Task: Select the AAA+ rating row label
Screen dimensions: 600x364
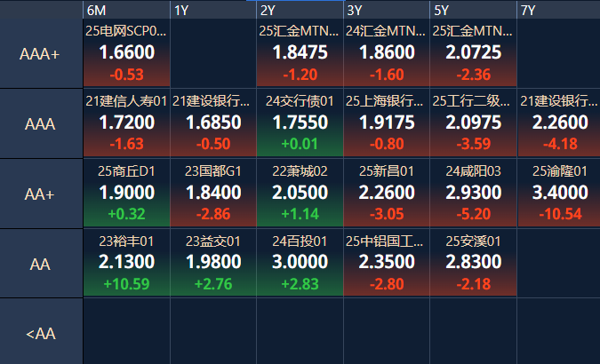Action: pyautogui.click(x=41, y=53)
